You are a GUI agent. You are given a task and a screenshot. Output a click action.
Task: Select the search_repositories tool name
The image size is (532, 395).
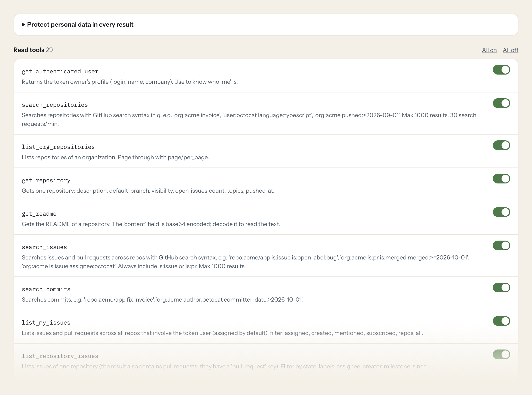55,105
